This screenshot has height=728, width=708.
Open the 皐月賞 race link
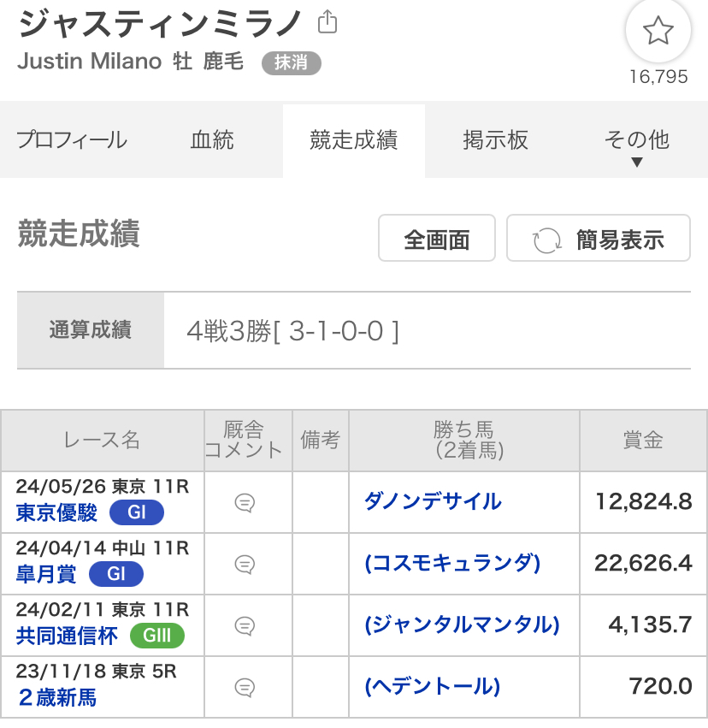click(x=46, y=574)
